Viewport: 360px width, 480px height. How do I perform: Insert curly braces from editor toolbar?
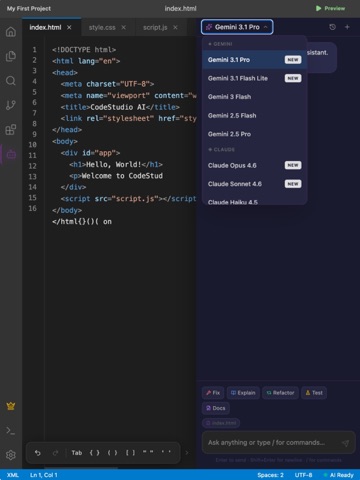pos(95,453)
